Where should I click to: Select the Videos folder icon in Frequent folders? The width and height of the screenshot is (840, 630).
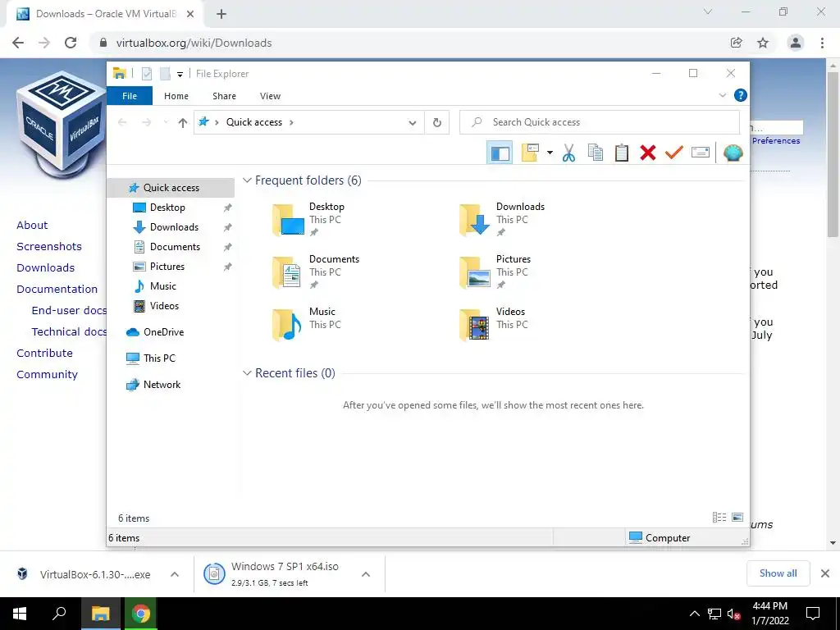pos(475,325)
